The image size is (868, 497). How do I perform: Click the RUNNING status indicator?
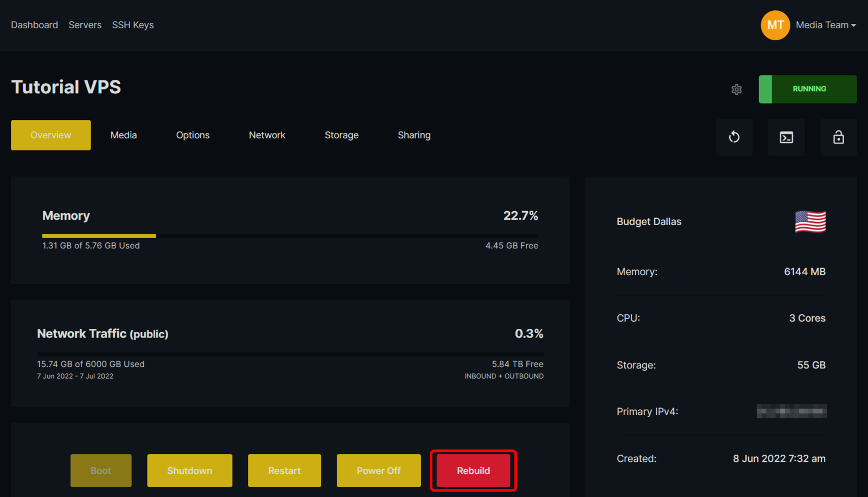coord(808,89)
